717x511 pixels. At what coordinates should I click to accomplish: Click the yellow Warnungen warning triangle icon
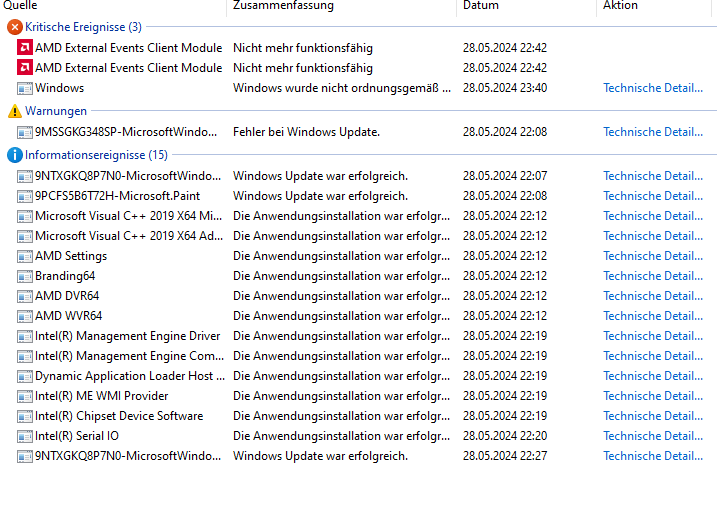click(15, 111)
